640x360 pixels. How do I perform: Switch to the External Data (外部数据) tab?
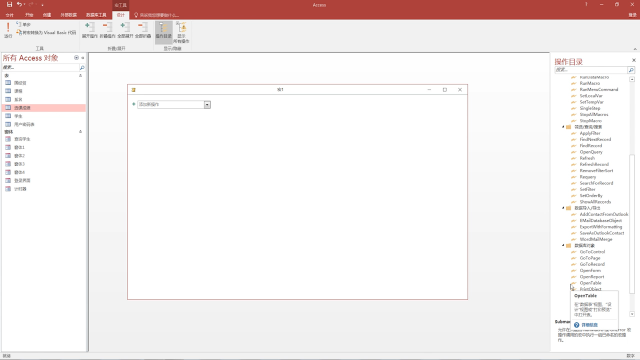point(69,15)
